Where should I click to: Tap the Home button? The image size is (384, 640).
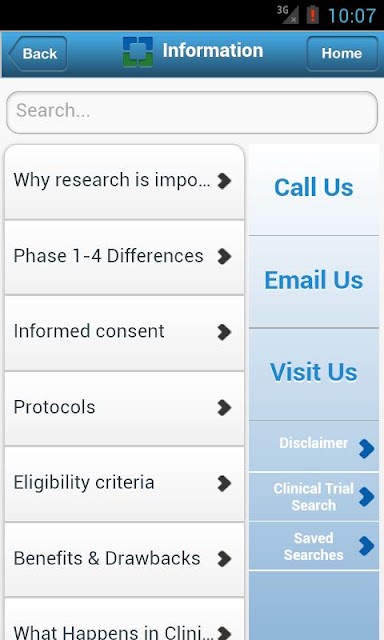point(342,53)
